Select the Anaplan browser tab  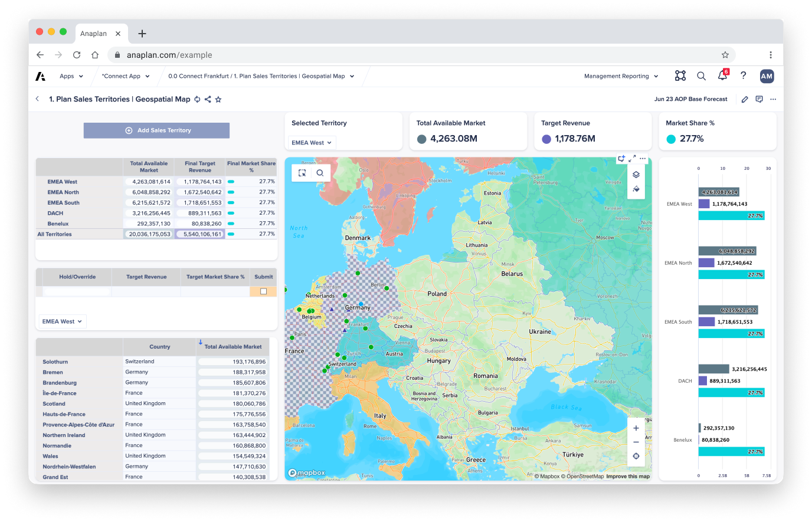(100, 34)
